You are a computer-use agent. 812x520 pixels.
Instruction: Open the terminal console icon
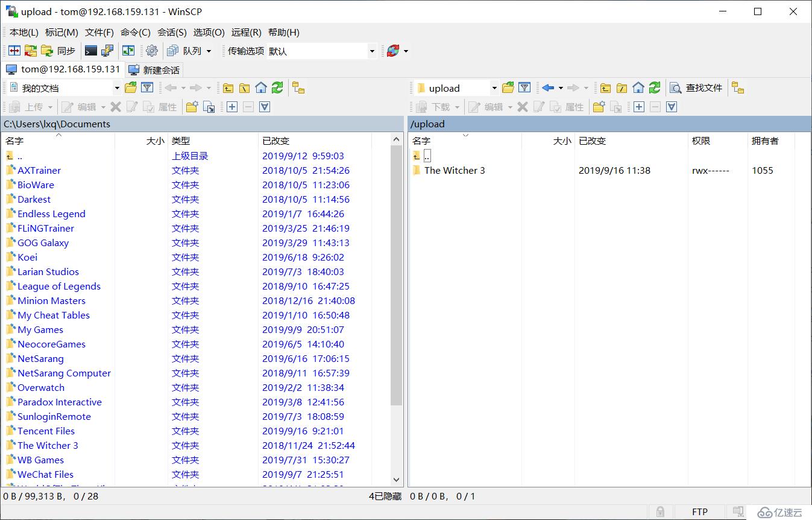[91, 51]
